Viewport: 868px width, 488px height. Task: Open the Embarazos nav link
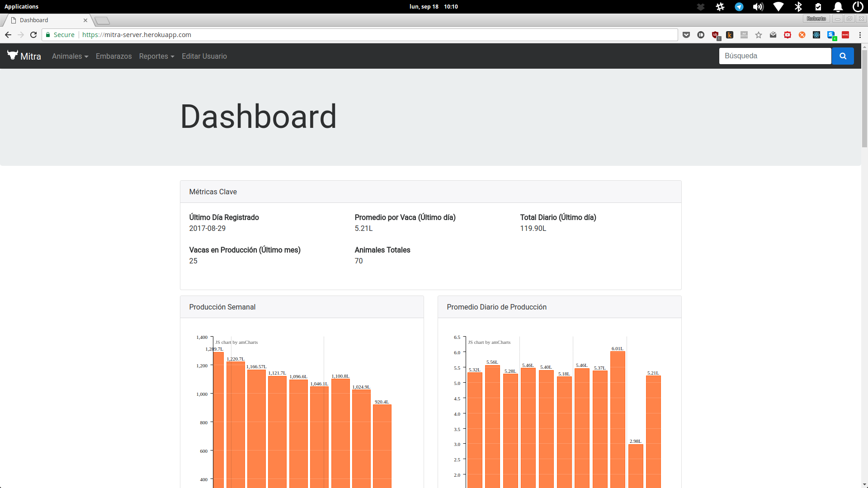[113, 56]
